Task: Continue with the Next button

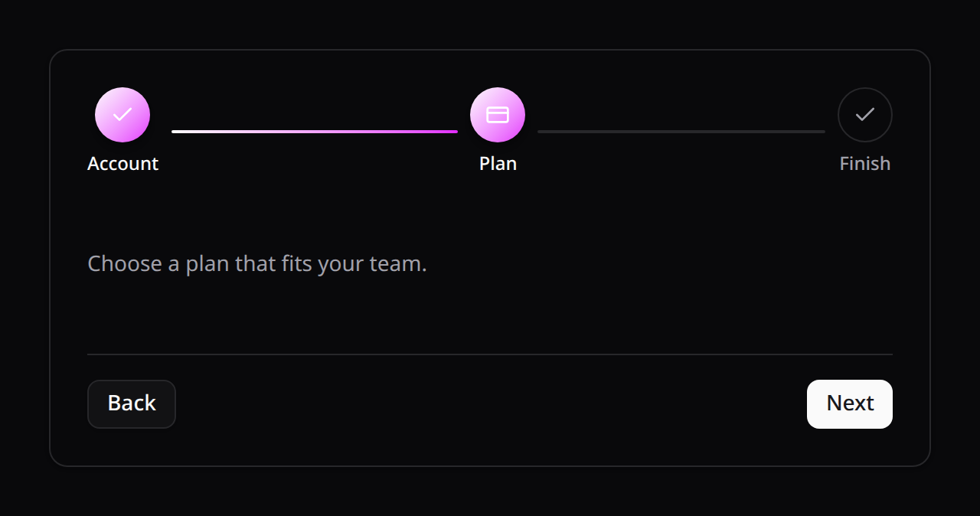Action: pyautogui.click(x=850, y=404)
